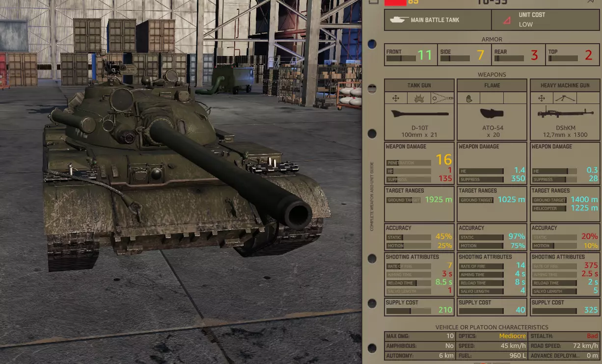Click the Unit Cost Low panel
The height and width of the screenshot is (364, 602).
[546, 20]
